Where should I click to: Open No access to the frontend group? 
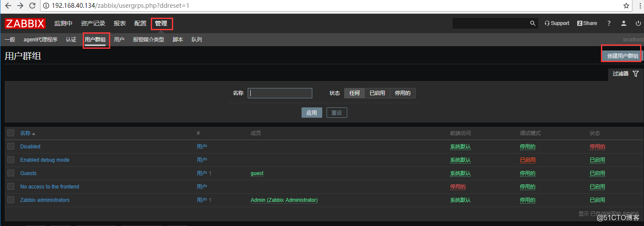click(x=50, y=187)
